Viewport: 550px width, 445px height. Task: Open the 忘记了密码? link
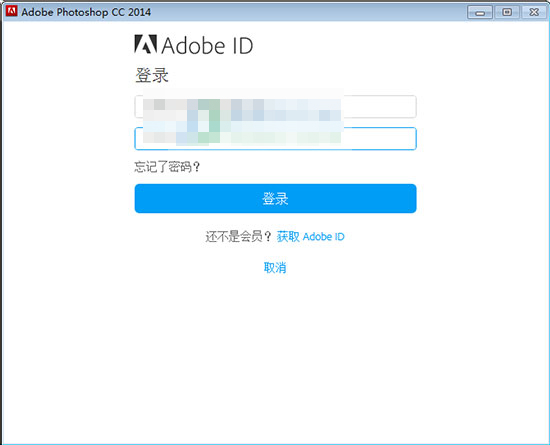click(167, 167)
